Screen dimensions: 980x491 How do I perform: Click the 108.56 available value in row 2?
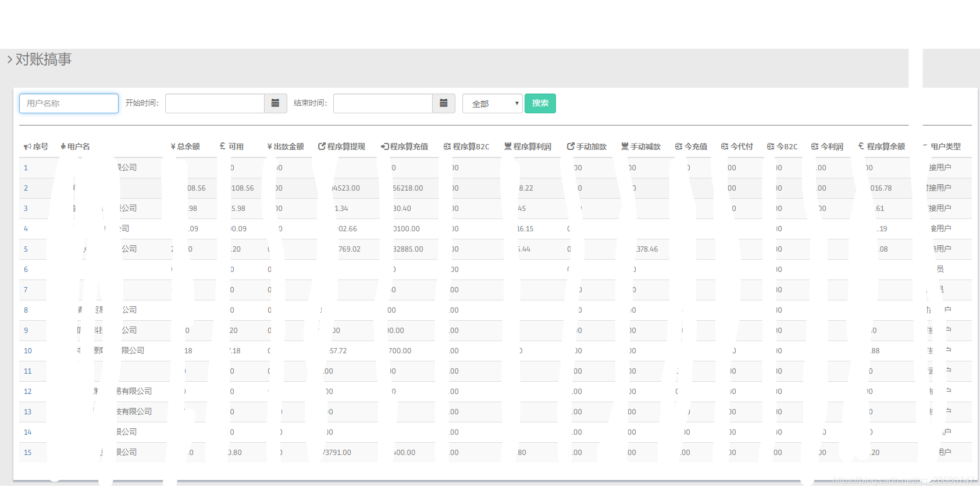pyautogui.click(x=243, y=188)
